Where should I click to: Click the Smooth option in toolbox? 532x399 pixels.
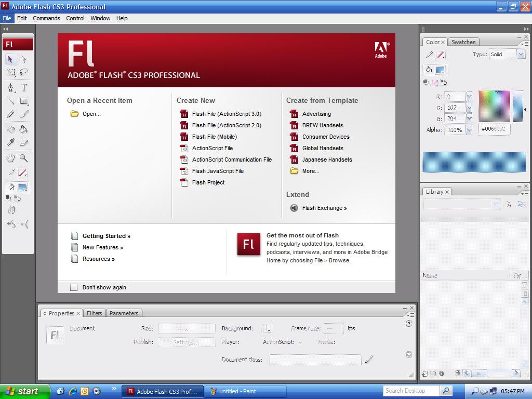coord(11,224)
